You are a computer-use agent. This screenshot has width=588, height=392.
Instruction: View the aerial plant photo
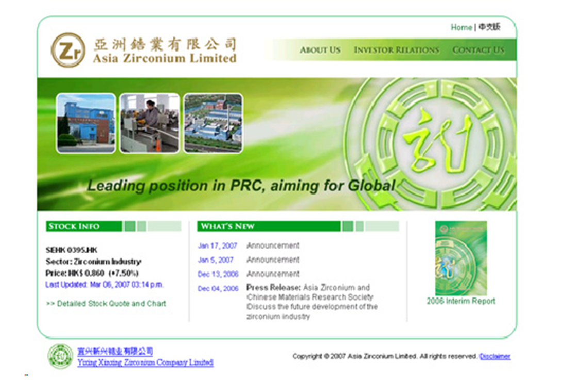[213, 123]
